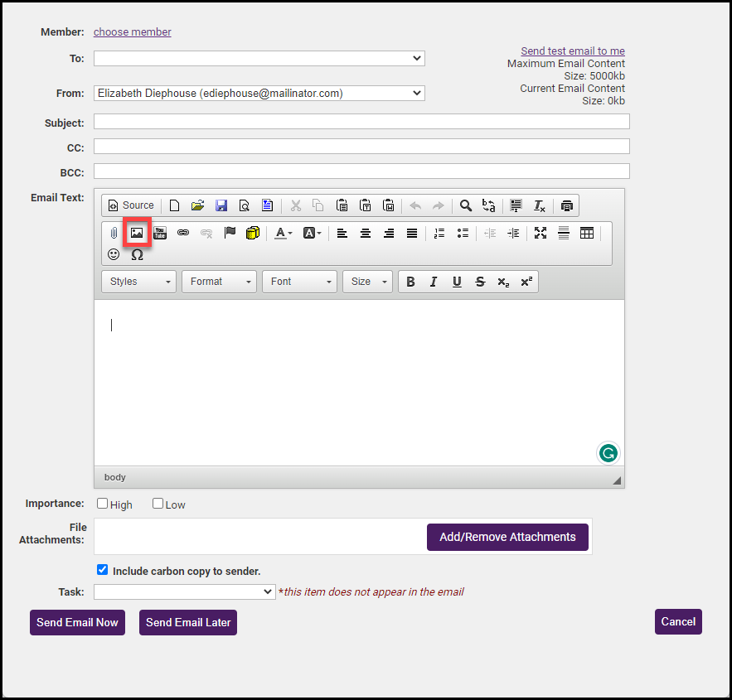Expand the Styles dropdown
732x700 pixels.
tap(139, 282)
